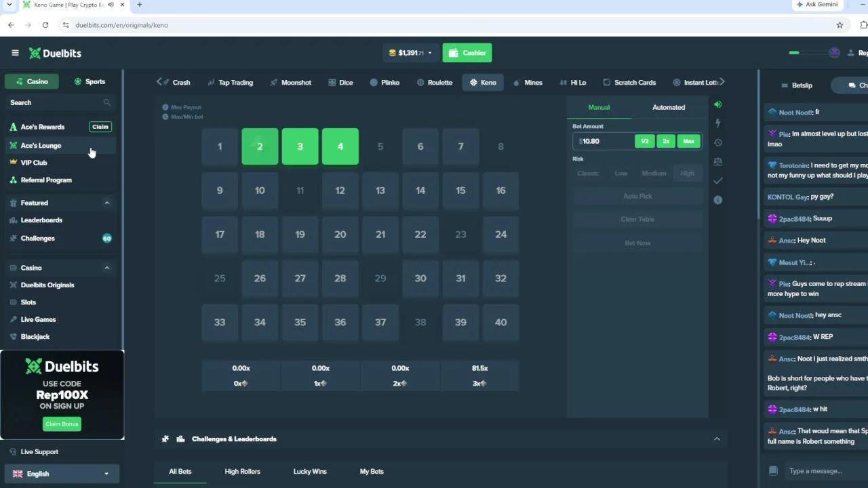Screen dimensions: 868x488
Task: Toggle game sound with speaker icon
Action: [x=718, y=104]
